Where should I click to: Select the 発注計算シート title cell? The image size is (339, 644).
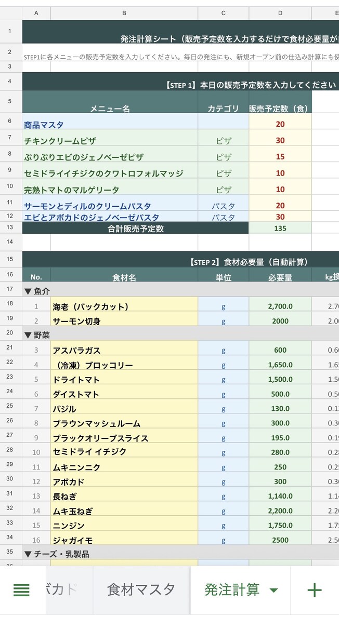(180, 32)
